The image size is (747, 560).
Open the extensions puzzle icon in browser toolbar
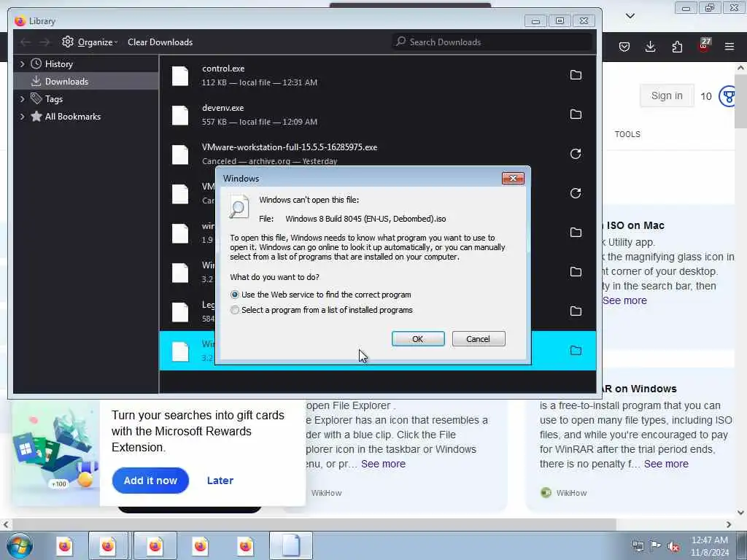coord(677,47)
